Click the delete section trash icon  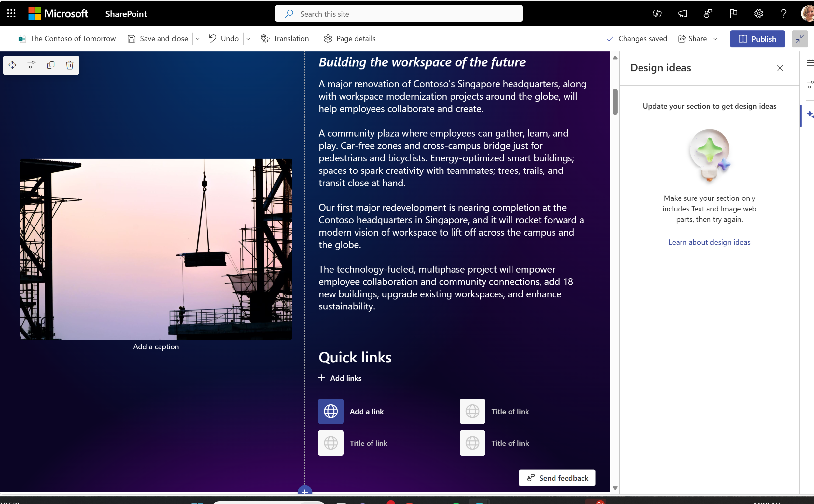coord(69,65)
